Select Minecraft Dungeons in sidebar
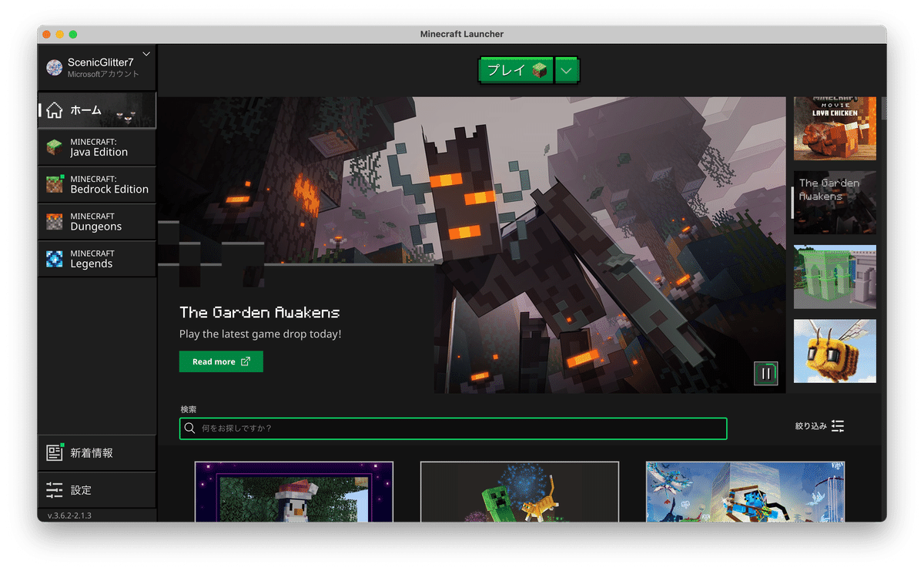This screenshot has height=571, width=924. (97, 221)
